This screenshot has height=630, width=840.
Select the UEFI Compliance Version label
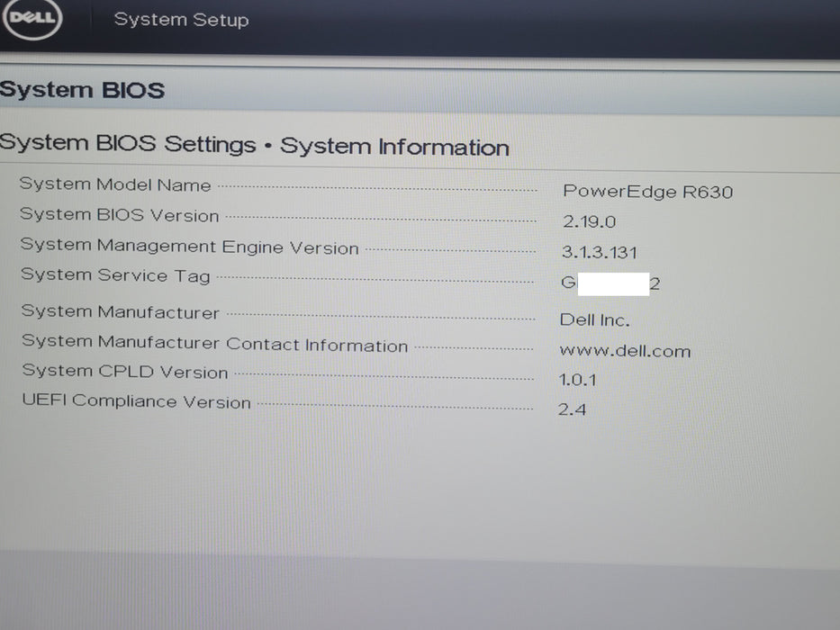tap(137, 401)
